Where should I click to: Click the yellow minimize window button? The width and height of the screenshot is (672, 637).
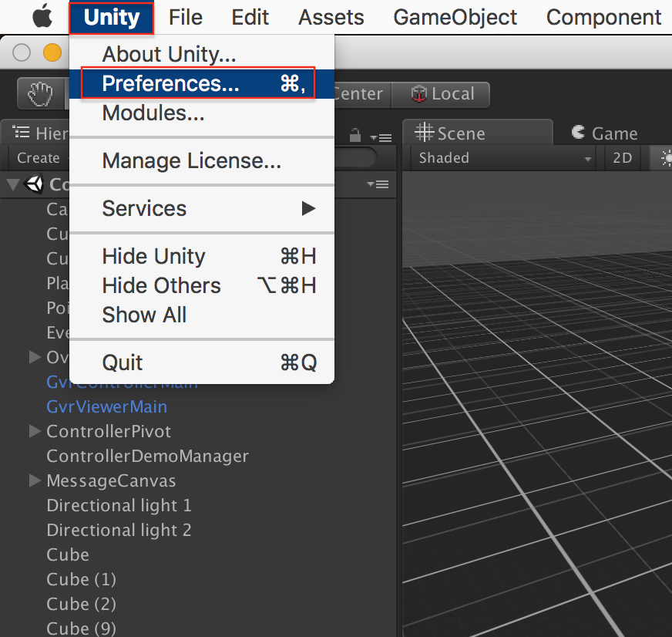click(x=52, y=52)
